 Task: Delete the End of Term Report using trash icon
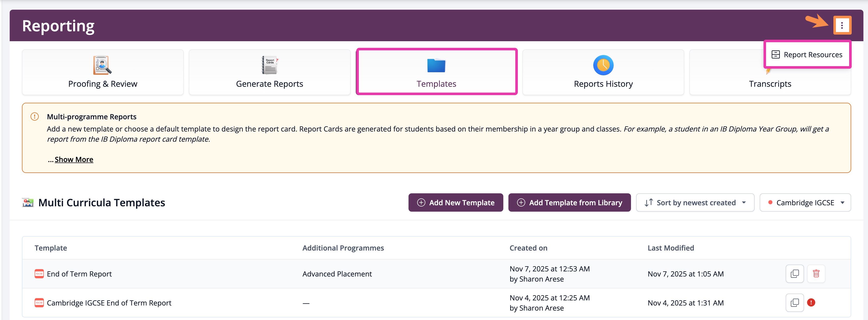[x=816, y=273]
